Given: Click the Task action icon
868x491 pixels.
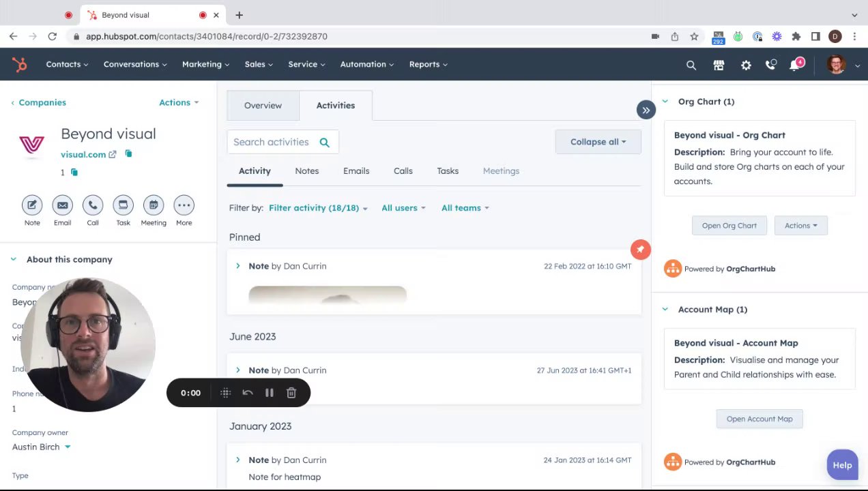Looking at the screenshot, I should 123,205.
